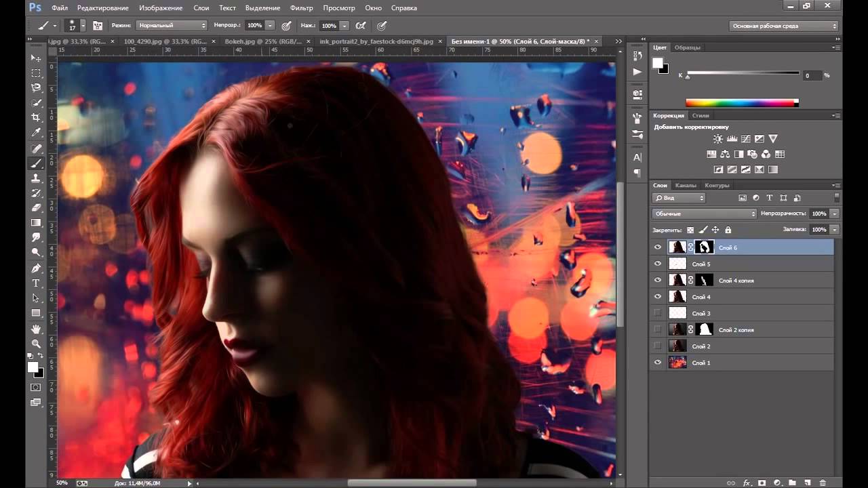Viewport: 868px width, 488px height.
Task: Click the K grayscale slider track
Action: [x=743, y=73]
